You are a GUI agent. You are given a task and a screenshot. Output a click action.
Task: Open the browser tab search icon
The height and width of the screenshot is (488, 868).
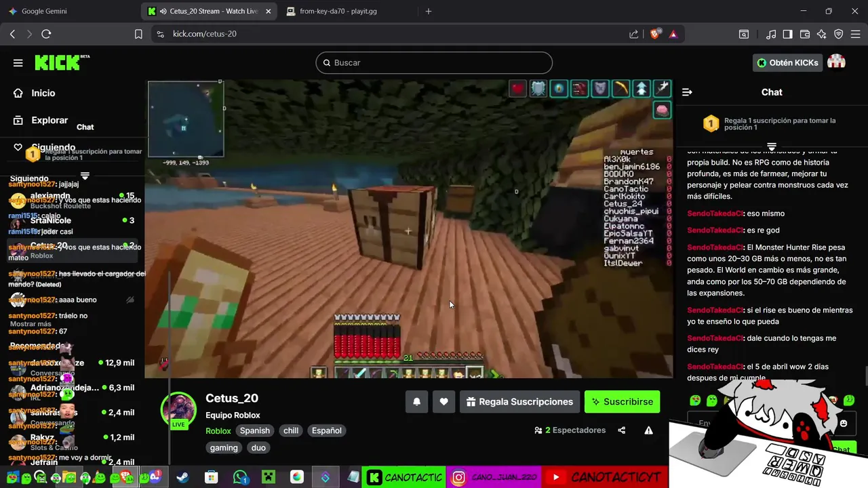pyautogui.click(x=744, y=34)
